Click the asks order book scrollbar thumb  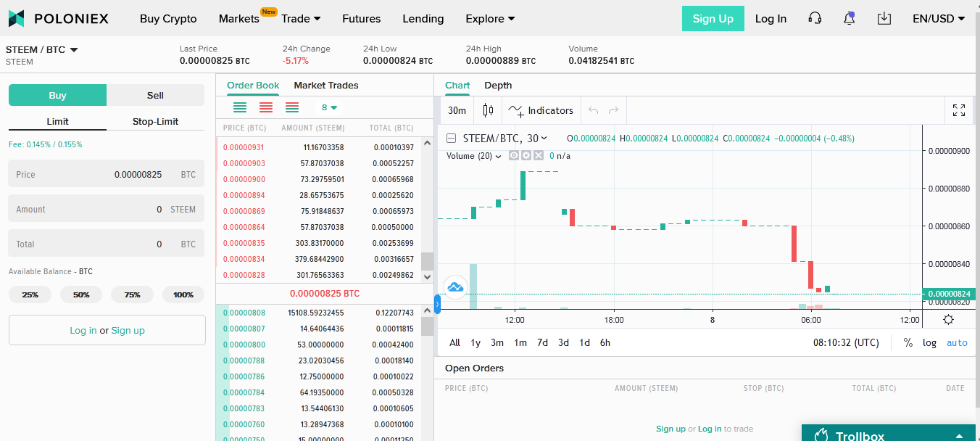pyautogui.click(x=427, y=261)
